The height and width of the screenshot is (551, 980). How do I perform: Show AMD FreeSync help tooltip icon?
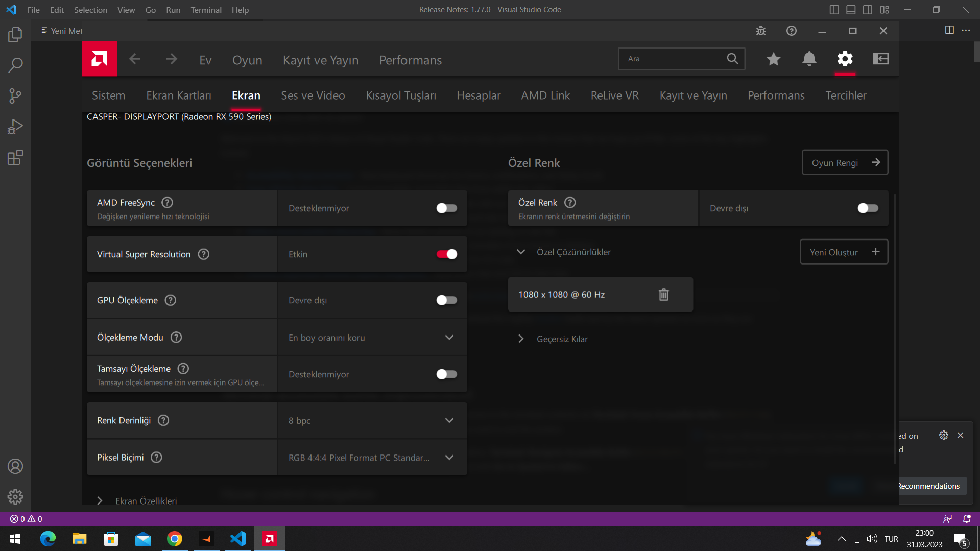(167, 203)
